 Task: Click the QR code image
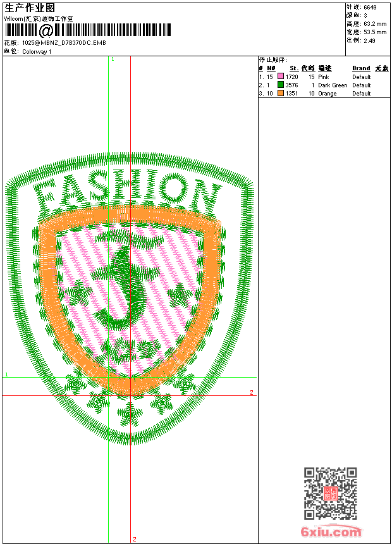pyautogui.click(x=330, y=493)
